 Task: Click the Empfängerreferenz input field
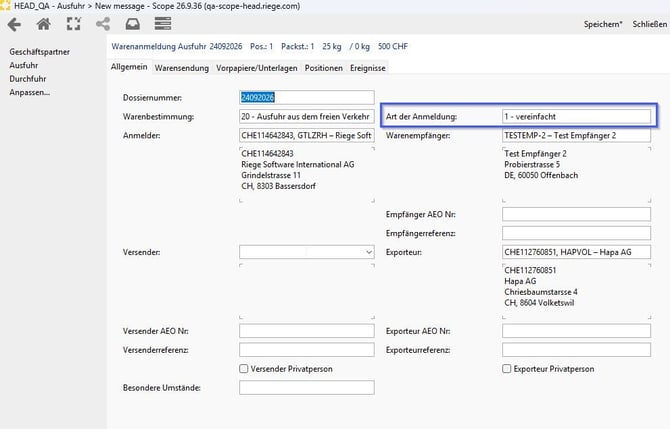[x=576, y=233]
